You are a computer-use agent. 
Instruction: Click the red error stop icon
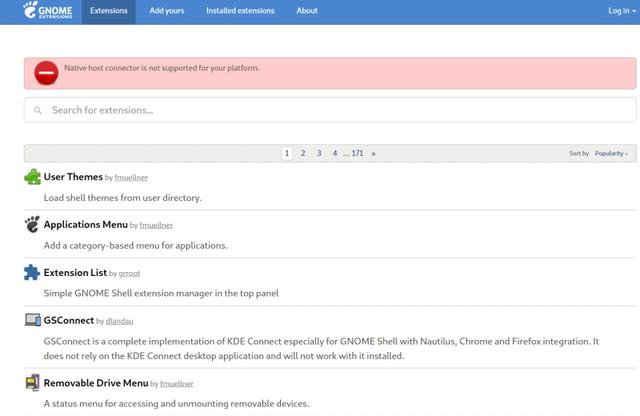coord(46,73)
